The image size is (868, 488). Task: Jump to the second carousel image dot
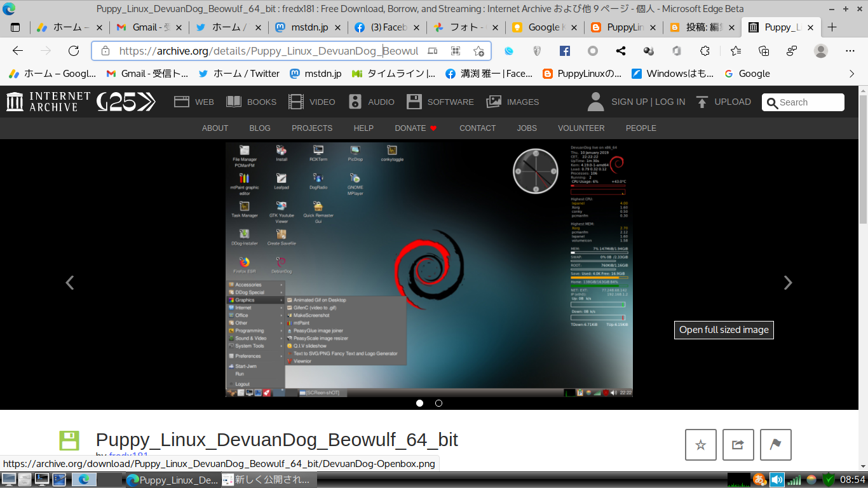(x=438, y=403)
